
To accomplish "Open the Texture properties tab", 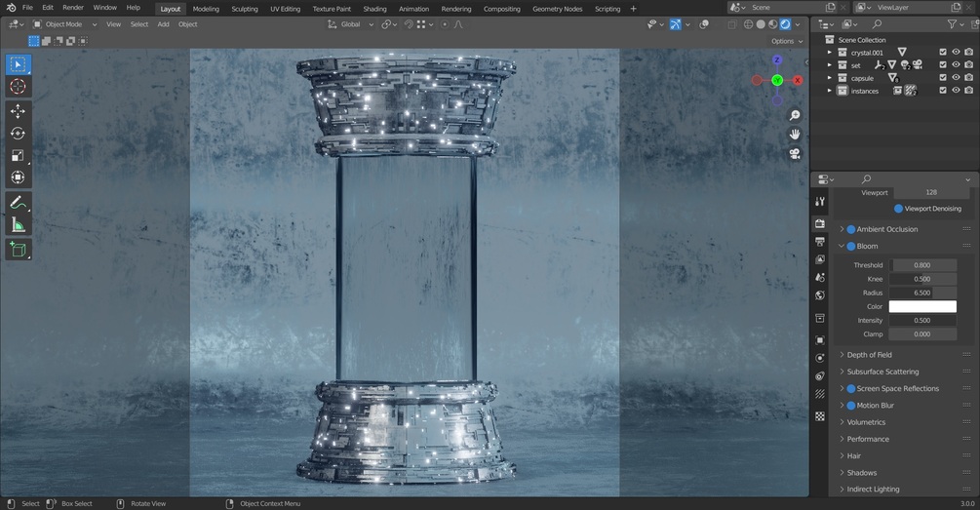I will click(x=820, y=416).
